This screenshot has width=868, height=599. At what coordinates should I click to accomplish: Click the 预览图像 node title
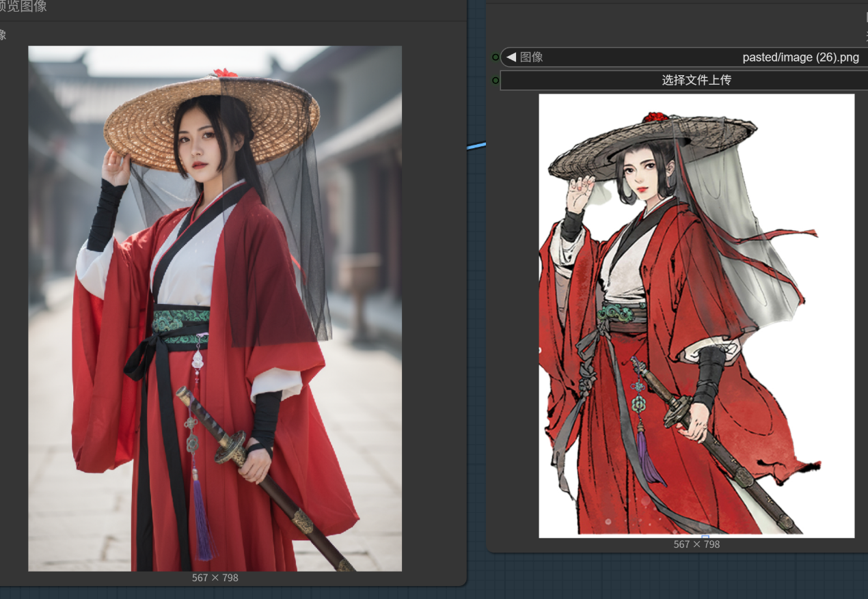click(x=24, y=7)
